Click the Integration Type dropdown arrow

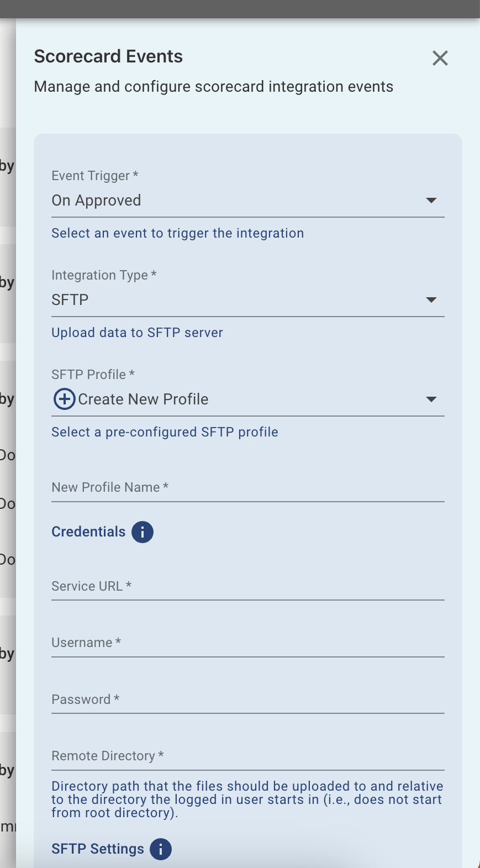(x=432, y=300)
